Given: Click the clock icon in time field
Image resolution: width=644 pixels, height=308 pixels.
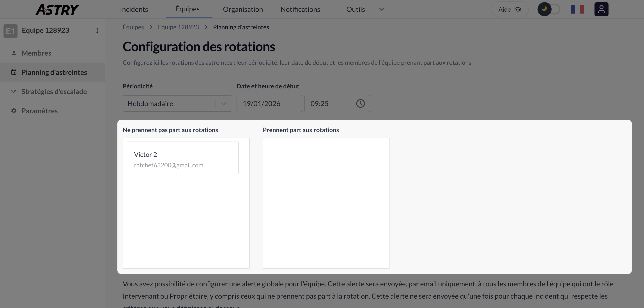Looking at the screenshot, I should [x=360, y=104].
